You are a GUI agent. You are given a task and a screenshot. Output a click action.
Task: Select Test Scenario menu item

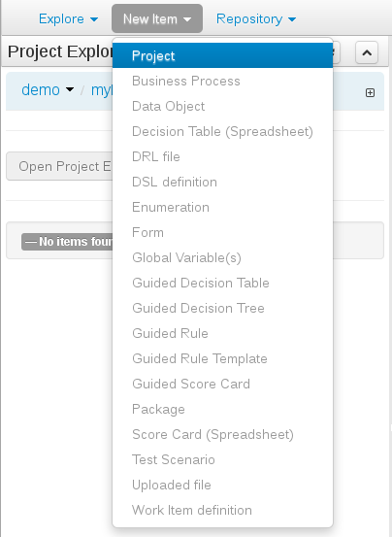(x=222, y=459)
